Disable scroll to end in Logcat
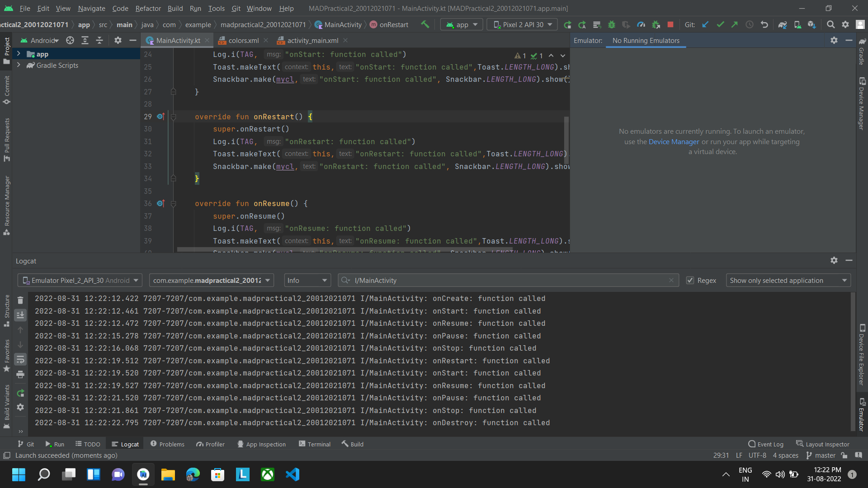868x488 pixels. click(x=20, y=315)
